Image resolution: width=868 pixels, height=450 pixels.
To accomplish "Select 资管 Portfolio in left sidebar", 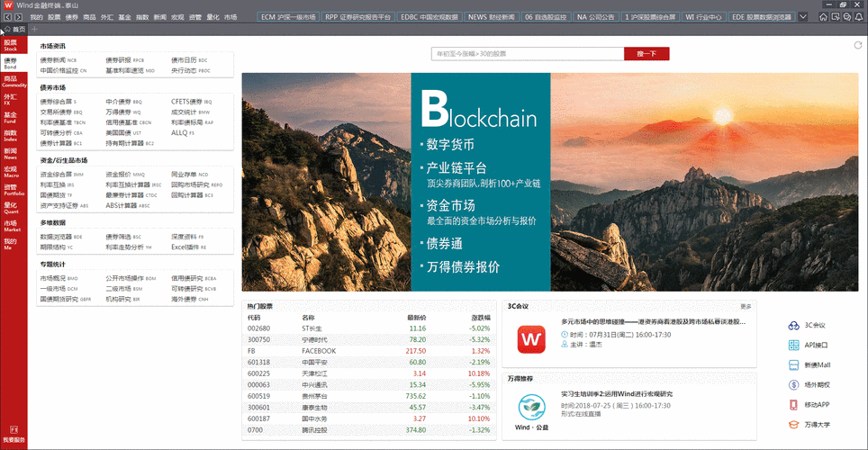I will [x=14, y=190].
